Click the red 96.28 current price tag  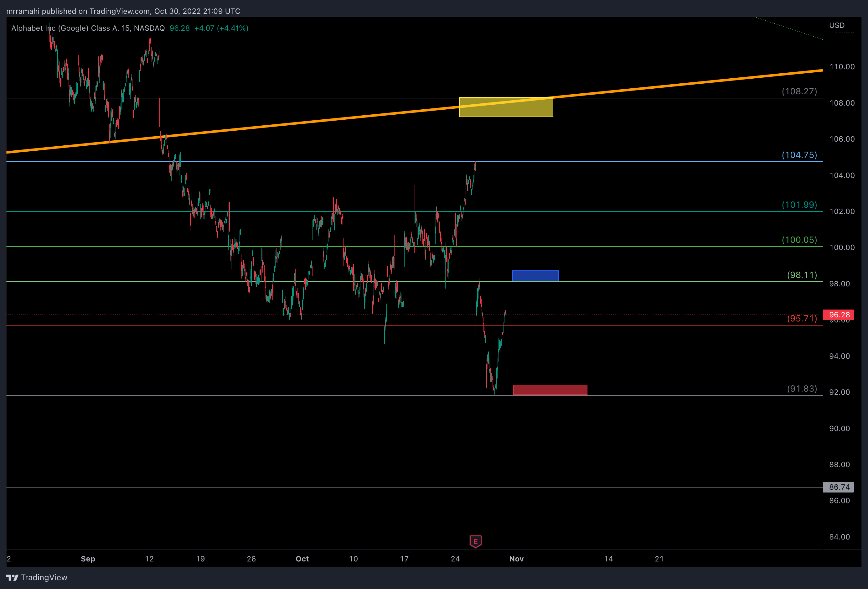tap(838, 315)
